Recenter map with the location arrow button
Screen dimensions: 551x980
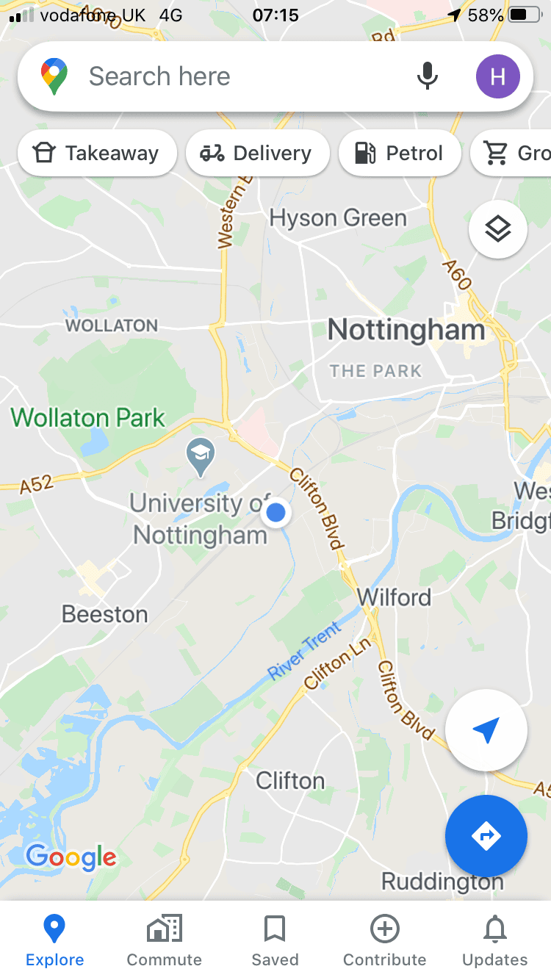tap(486, 730)
